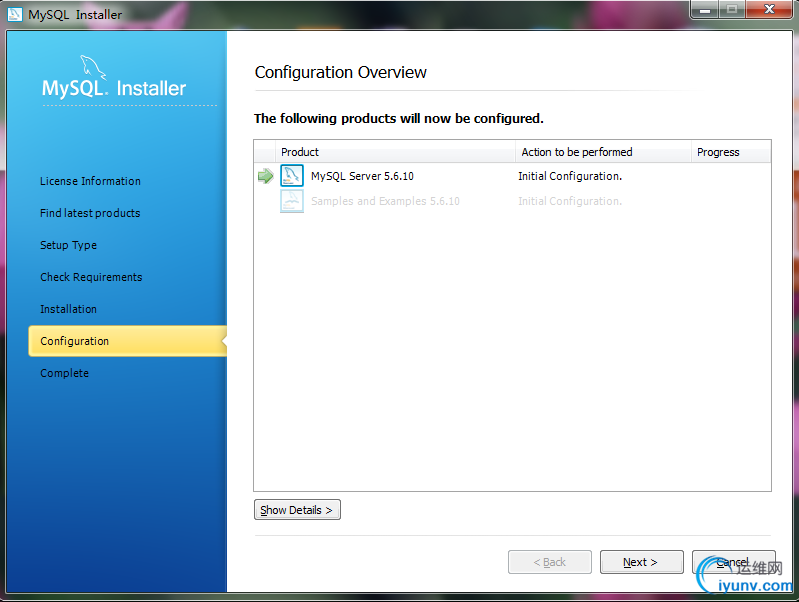This screenshot has height=602, width=799.
Task: Click the Progress column header
Action: (731, 152)
